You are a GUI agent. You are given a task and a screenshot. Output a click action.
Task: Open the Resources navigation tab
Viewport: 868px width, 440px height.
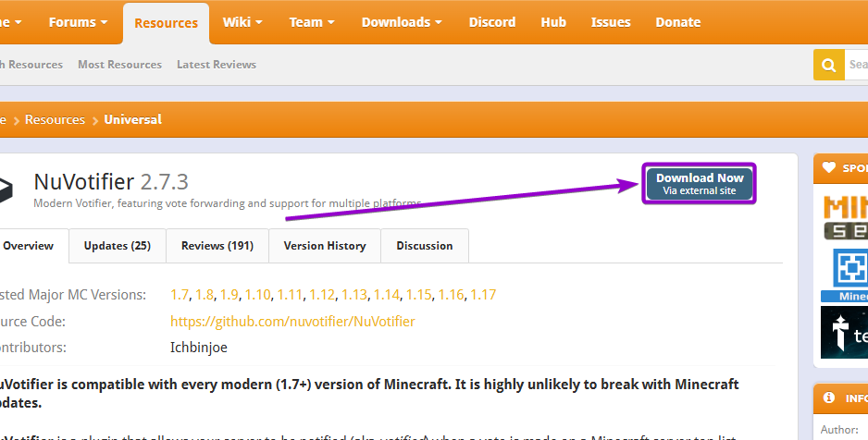166,23
